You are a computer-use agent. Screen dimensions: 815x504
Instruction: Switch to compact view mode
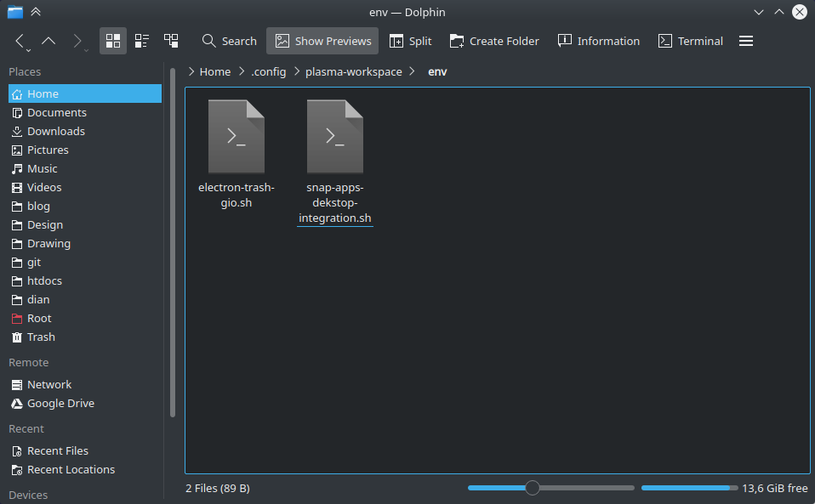tap(141, 40)
